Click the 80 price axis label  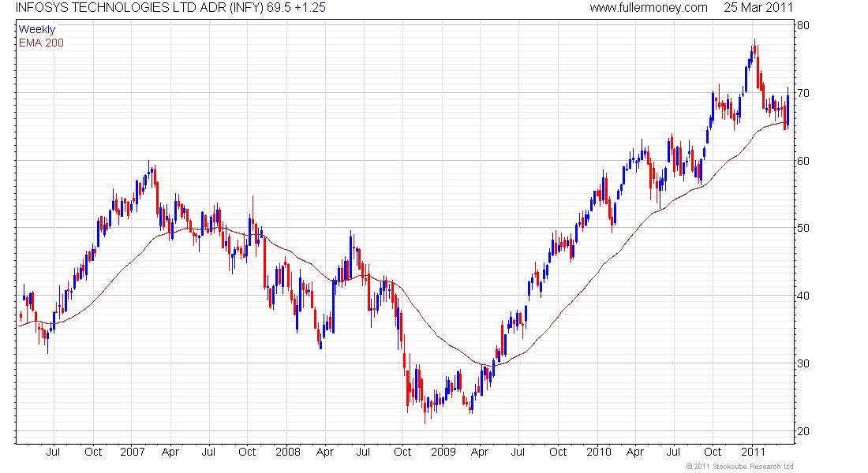(x=803, y=25)
